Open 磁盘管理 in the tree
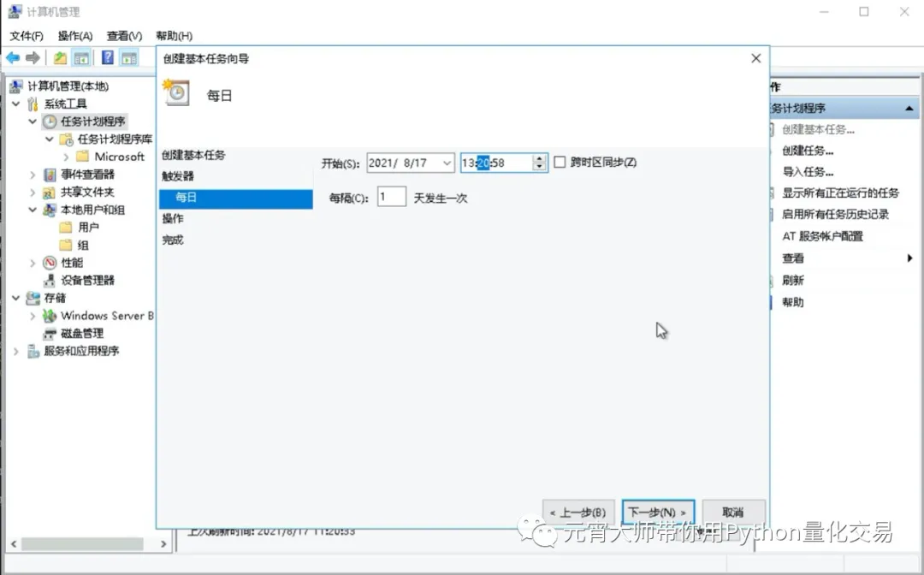 coord(82,334)
